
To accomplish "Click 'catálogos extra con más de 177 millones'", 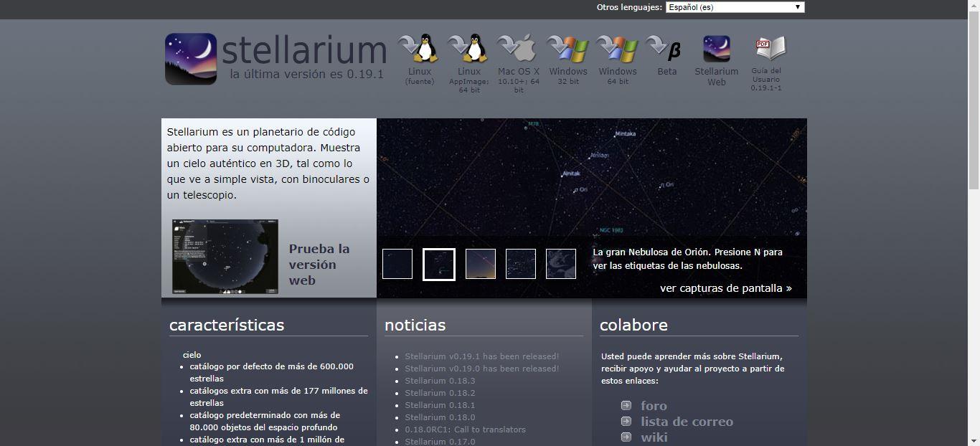I will tap(278, 397).
